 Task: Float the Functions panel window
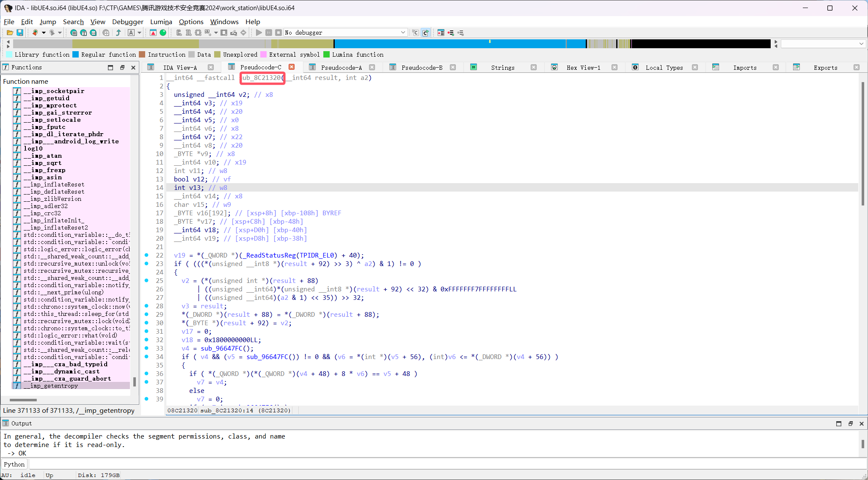pyautogui.click(x=122, y=67)
